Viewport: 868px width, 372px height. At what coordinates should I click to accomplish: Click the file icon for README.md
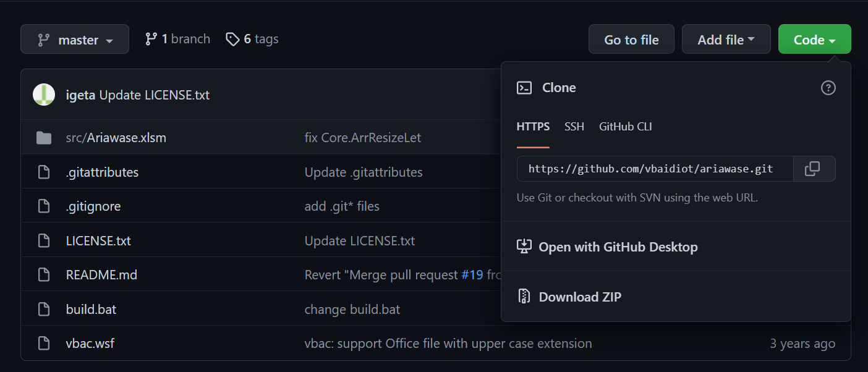coord(44,274)
